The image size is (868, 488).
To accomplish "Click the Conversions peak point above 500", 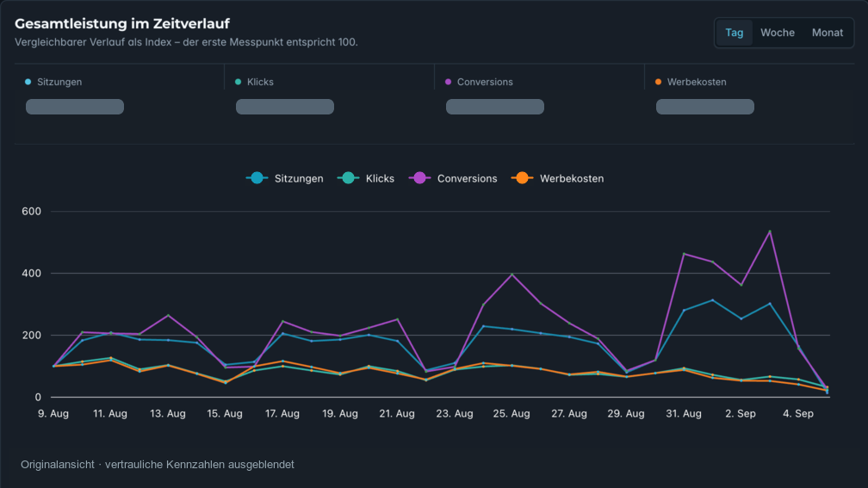I will (x=770, y=232).
